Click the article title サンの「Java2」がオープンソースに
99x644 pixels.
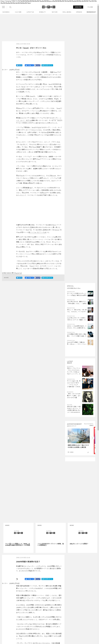[x=31, y=48]
